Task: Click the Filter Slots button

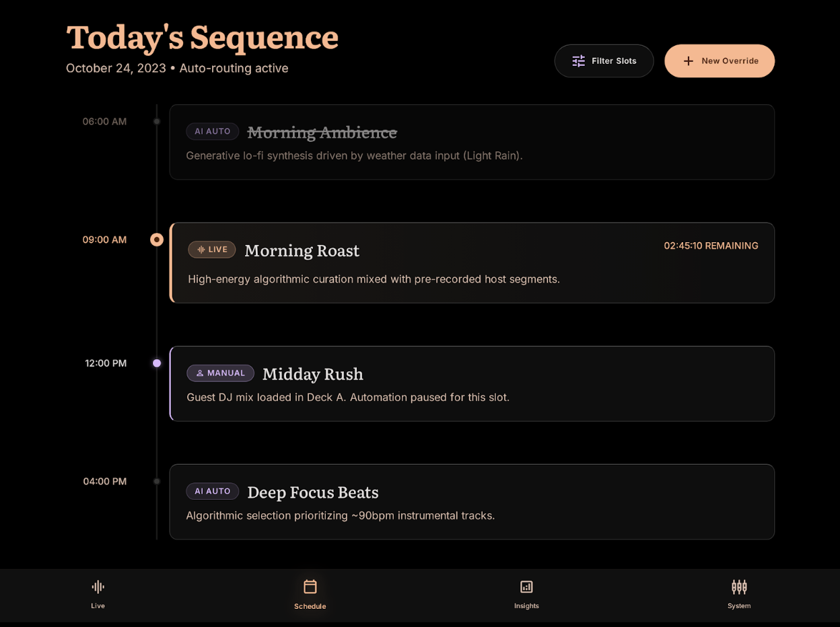Action: click(604, 61)
